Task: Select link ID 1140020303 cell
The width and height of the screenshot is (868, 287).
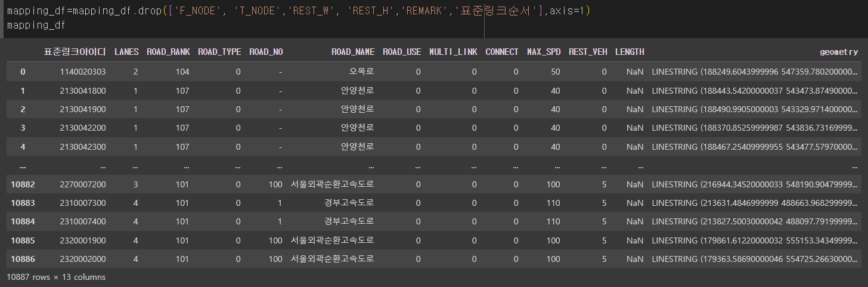Action: click(83, 72)
